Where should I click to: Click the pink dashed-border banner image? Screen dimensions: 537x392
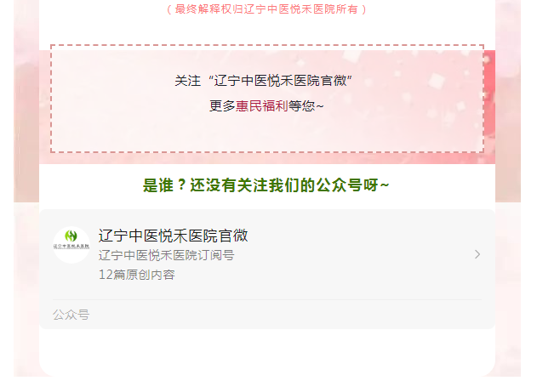point(267,99)
